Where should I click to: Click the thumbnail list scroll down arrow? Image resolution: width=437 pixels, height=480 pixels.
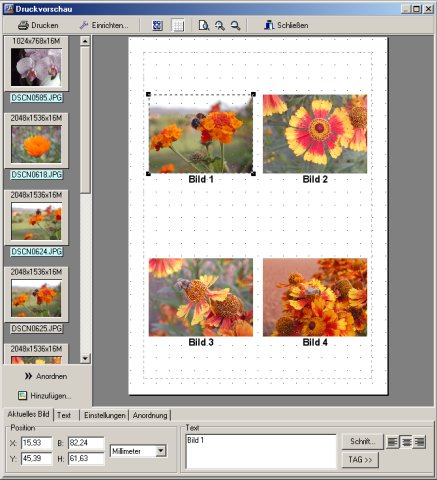[x=85, y=358]
